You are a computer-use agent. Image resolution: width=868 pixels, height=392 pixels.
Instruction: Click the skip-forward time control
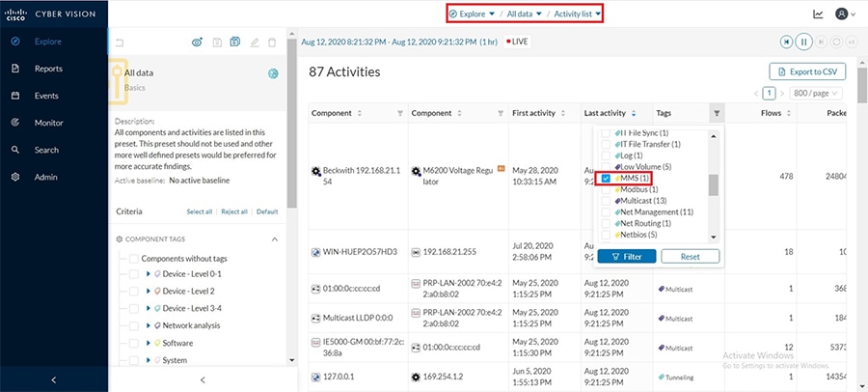822,42
